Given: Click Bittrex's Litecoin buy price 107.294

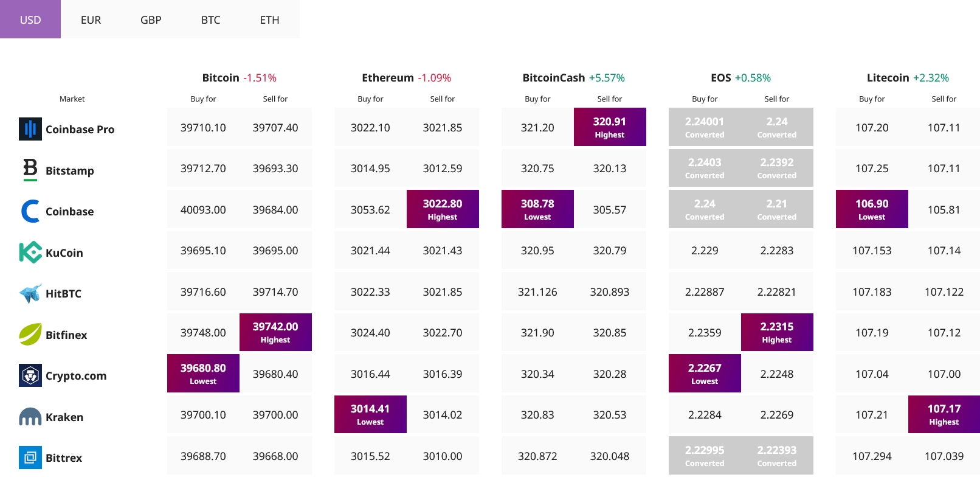Looking at the screenshot, I should (872, 456).
